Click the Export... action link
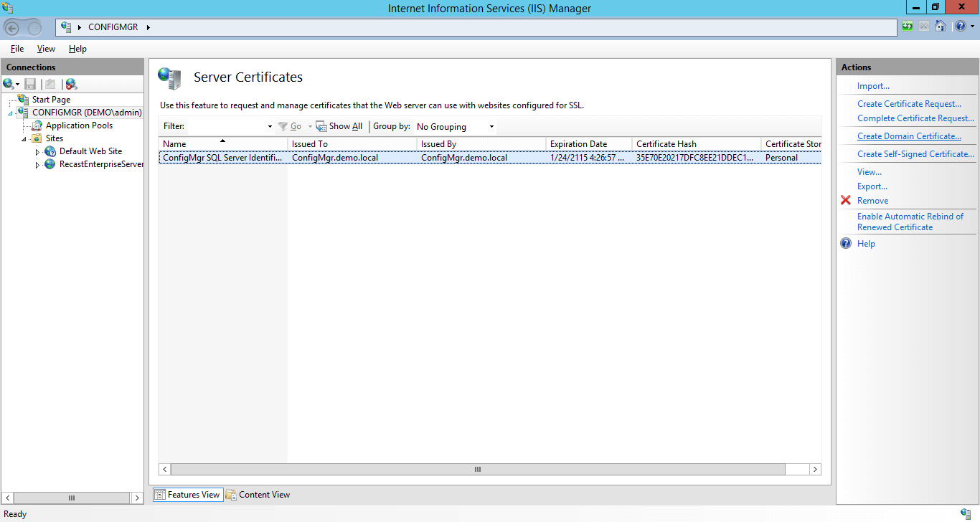This screenshot has height=522, width=980. coord(872,186)
